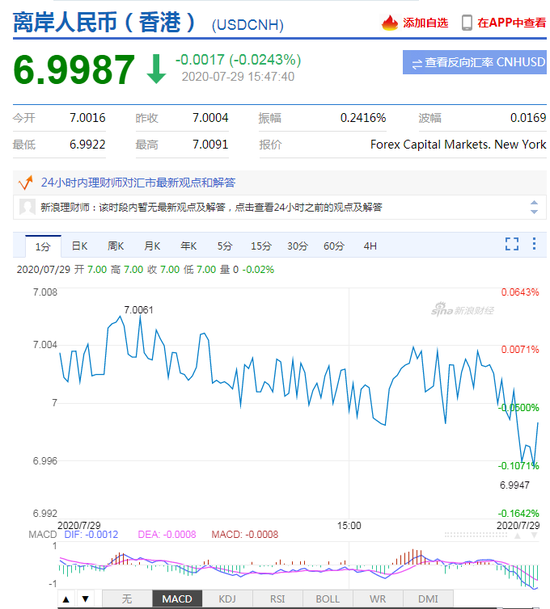Select the KDJ indicator
This screenshot has height=609, width=550.
click(x=227, y=599)
